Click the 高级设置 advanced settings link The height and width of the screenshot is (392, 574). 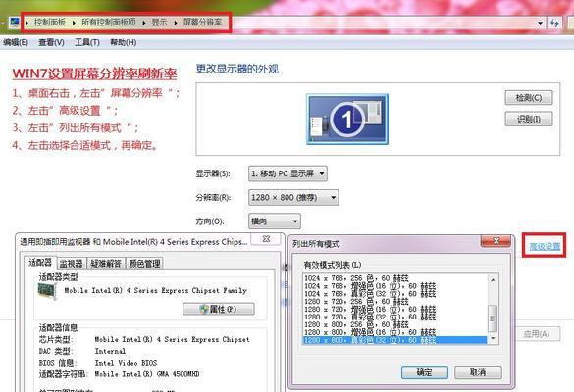(x=545, y=246)
